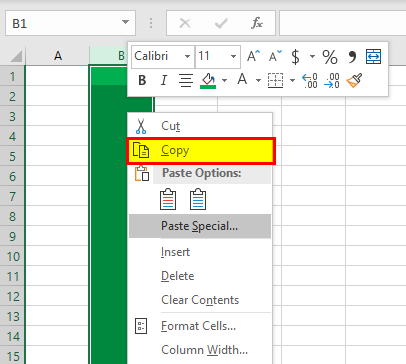The height and width of the screenshot is (364, 406).
Task: Select row 2 header
Action: (12, 96)
